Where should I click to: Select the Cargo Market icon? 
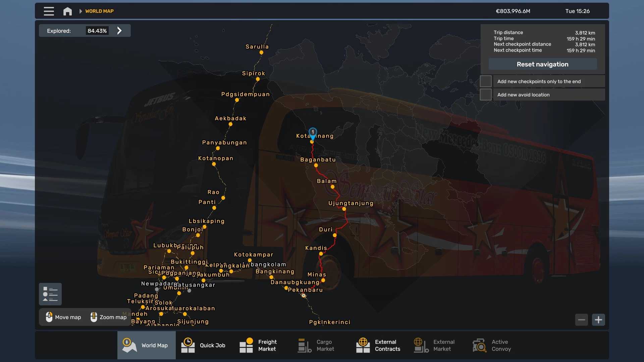305,345
